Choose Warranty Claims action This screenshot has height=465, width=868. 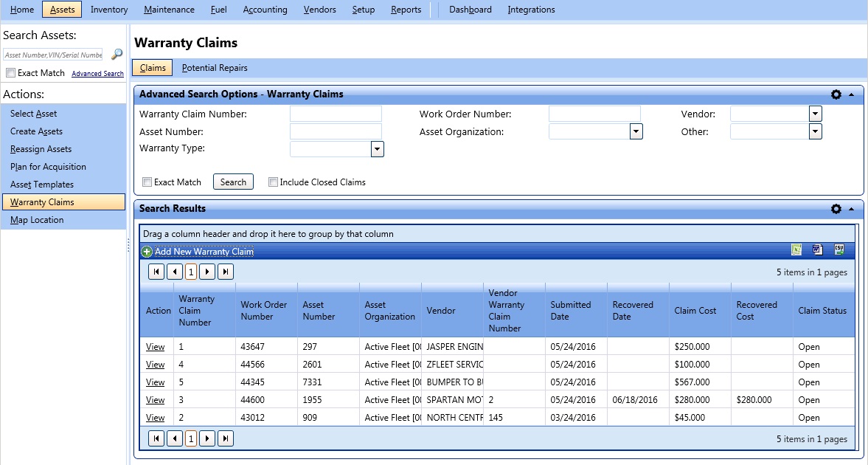[x=63, y=202]
